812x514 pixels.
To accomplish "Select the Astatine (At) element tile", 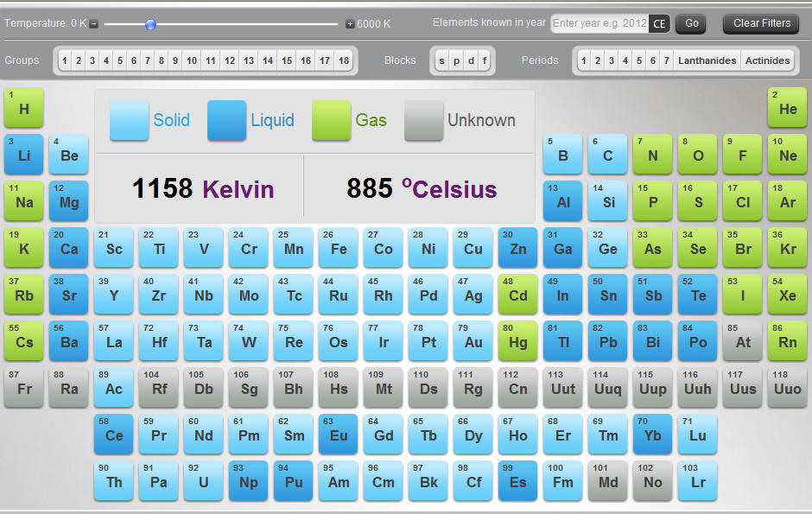I will (x=743, y=340).
